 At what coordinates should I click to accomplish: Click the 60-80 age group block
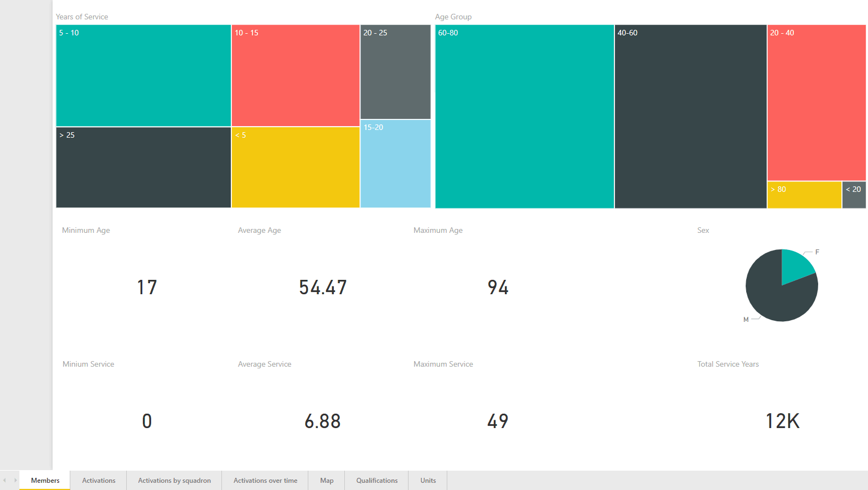click(x=524, y=116)
